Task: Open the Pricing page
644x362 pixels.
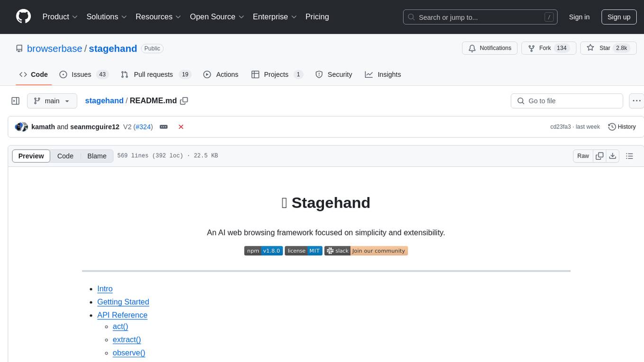Action: tap(317, 17)
